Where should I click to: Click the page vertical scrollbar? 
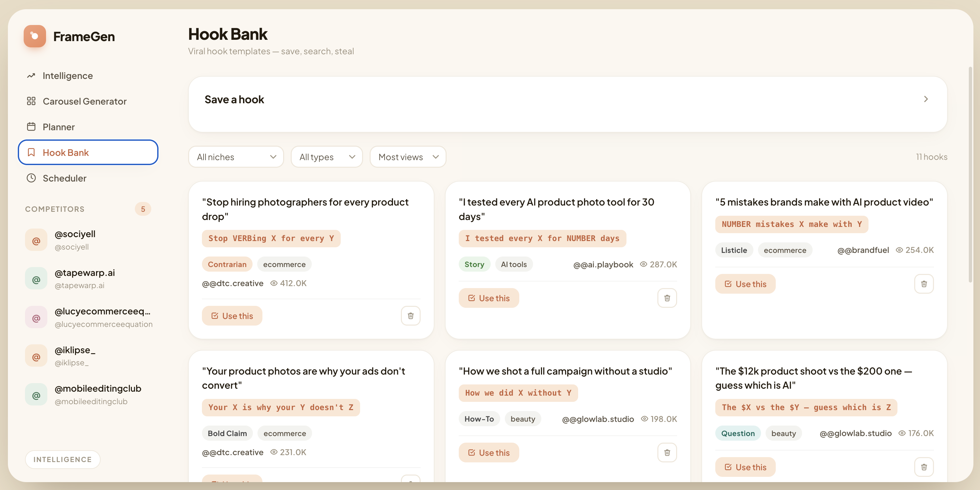click(970, 175)
